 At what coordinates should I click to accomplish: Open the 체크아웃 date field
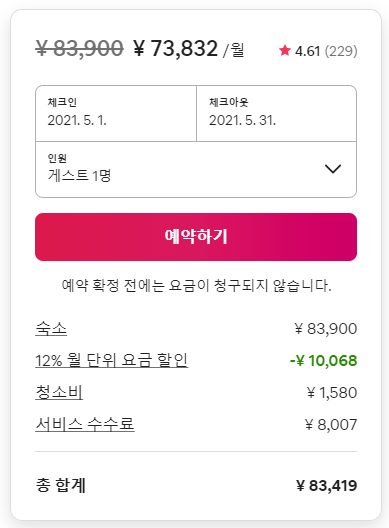click(x=277, y=113)
